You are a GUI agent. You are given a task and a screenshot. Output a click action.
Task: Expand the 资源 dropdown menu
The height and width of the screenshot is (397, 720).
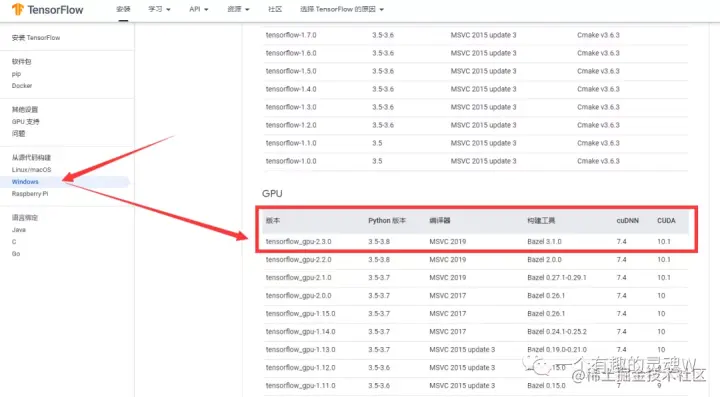(238, 9)
